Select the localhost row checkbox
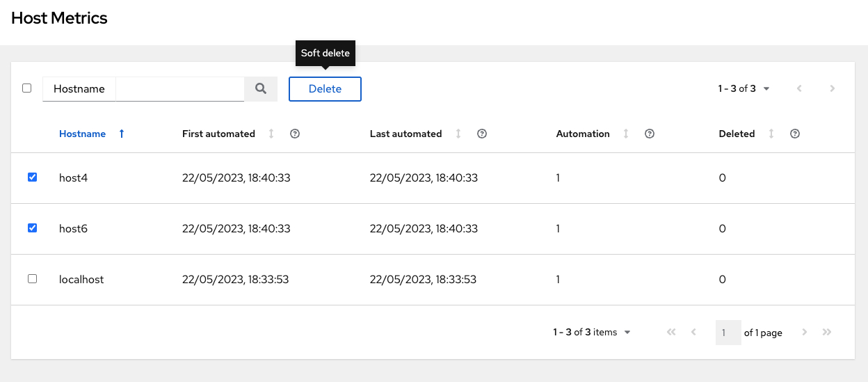 tap(32, 279)
